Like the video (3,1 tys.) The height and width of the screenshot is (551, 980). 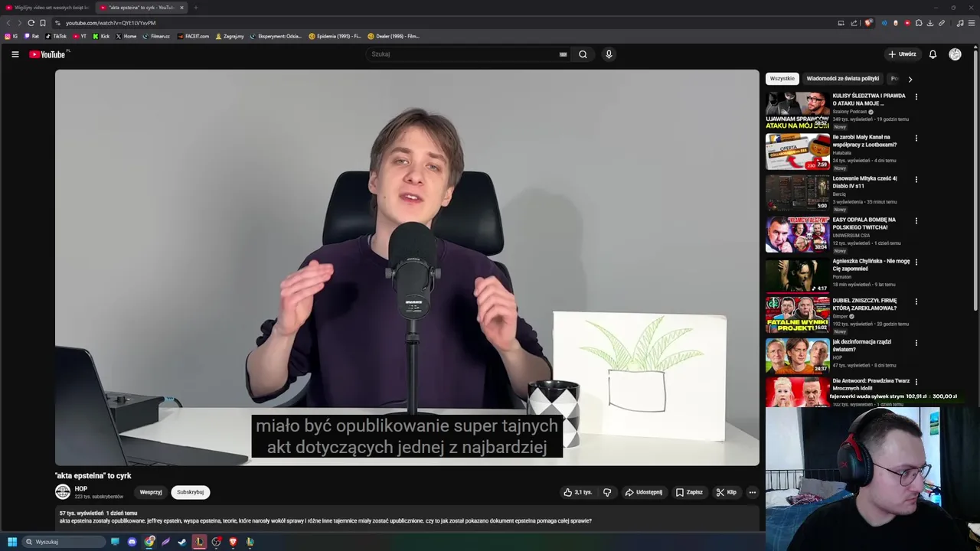(x=578, y=492)
